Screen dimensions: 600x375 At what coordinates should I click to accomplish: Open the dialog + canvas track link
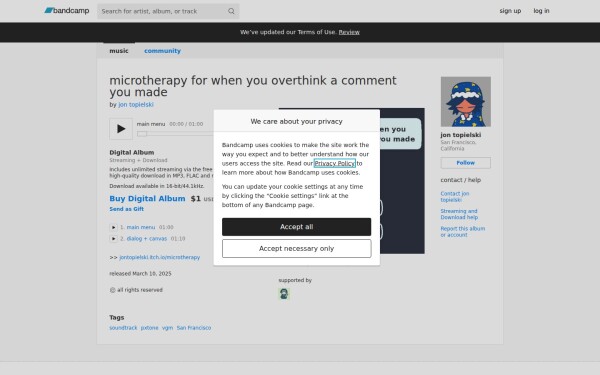[147, 239]
